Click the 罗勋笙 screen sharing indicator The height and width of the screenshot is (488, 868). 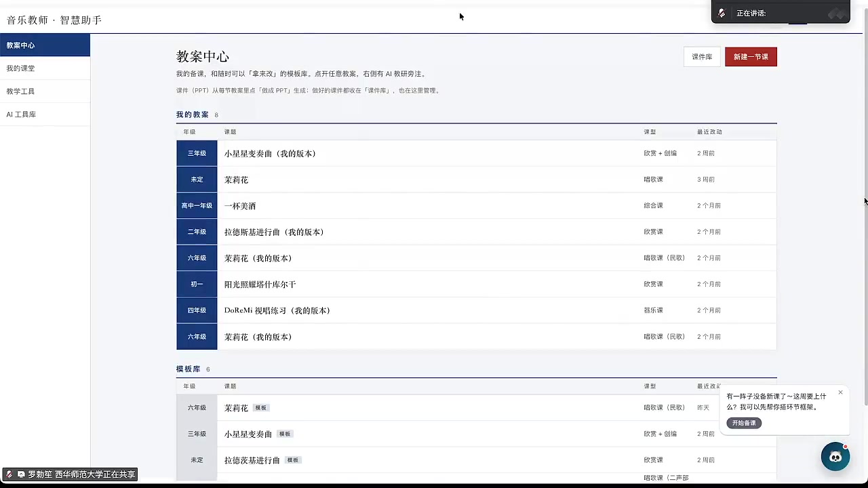(x=70, y=474)
